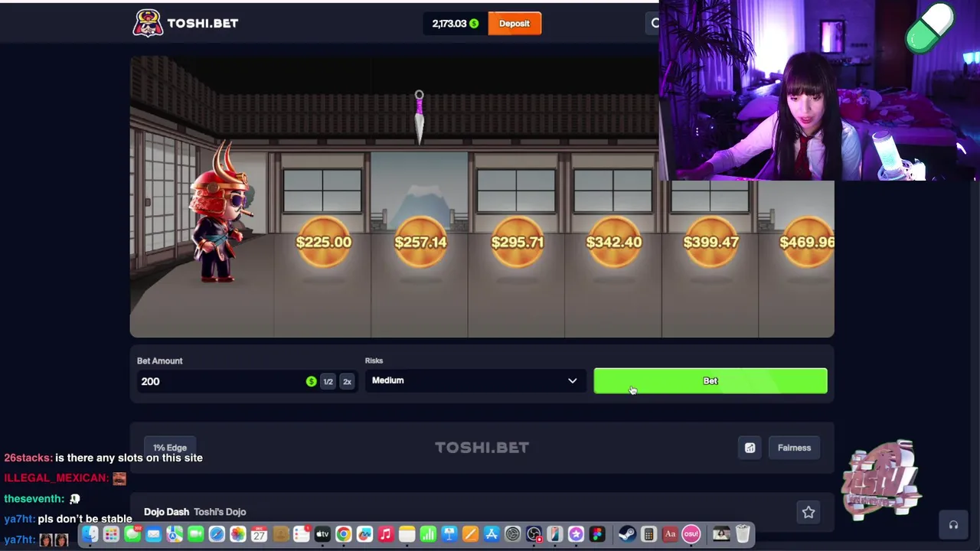980x551 pixels.
Task: Open OBS from the dock
Action: pos(534,534)
